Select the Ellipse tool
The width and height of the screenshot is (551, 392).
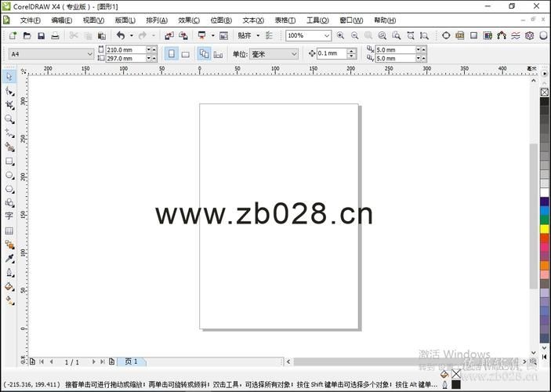point(9,175)
